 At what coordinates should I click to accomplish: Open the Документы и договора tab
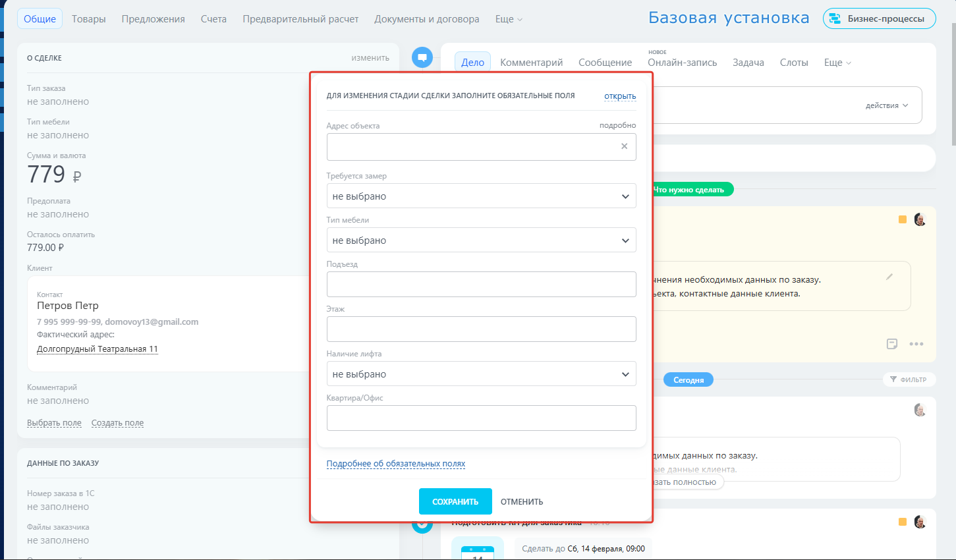click(427, 19)
